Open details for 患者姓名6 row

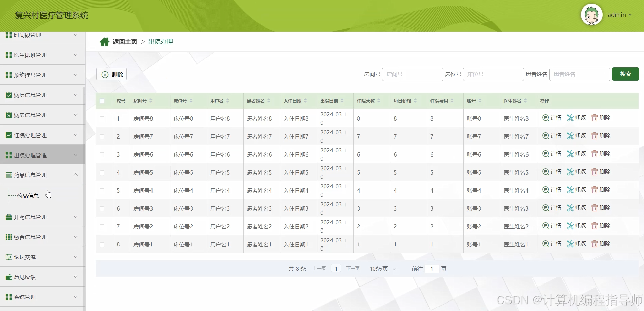click(x=552, y=154)
